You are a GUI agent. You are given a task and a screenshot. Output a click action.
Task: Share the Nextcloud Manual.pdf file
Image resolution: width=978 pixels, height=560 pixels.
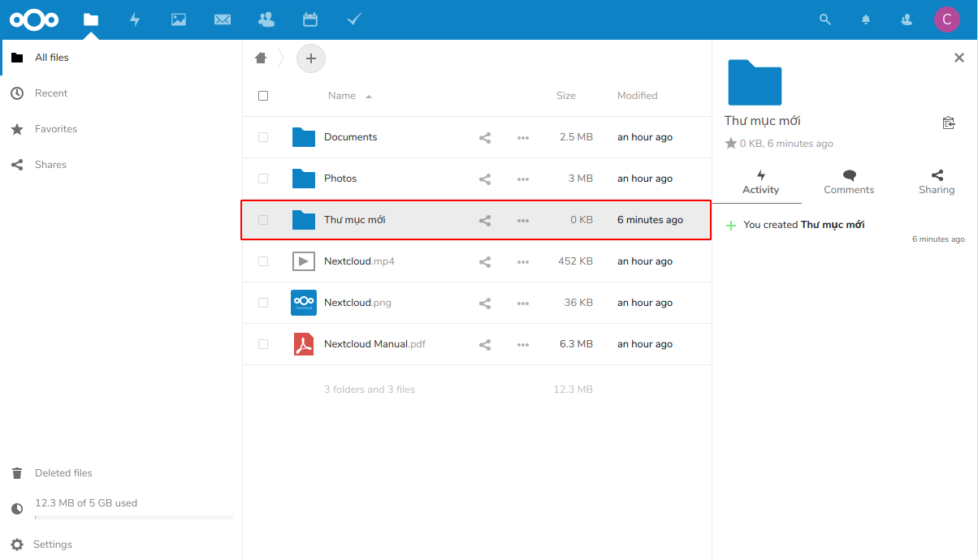pyautogui.click(x=485, y=345)
